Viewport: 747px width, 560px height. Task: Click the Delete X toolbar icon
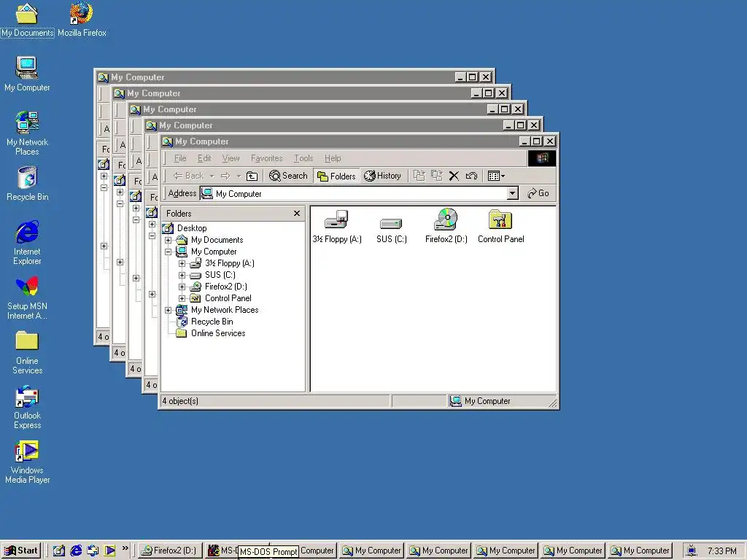[x=454, y=176]
